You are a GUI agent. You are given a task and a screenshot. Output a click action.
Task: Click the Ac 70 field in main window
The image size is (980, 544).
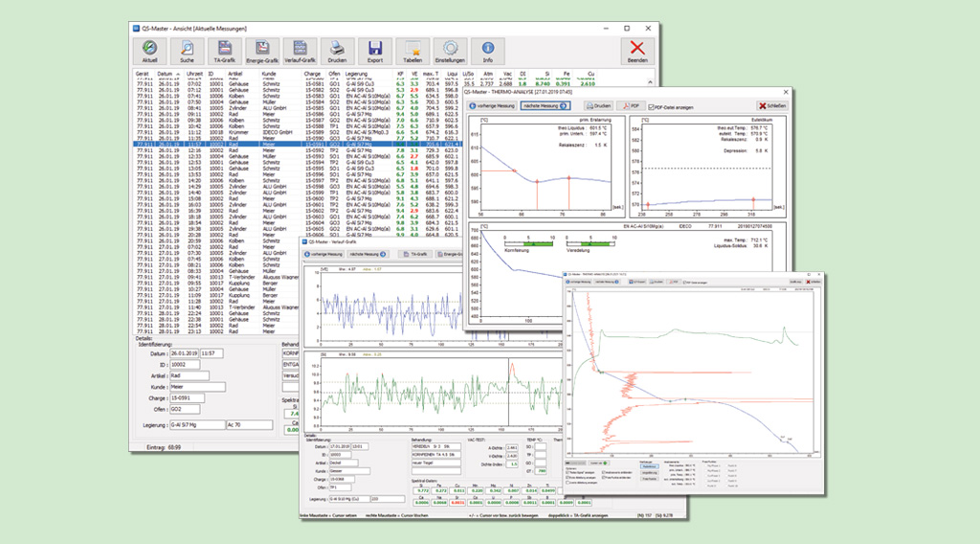click(250, 425)
